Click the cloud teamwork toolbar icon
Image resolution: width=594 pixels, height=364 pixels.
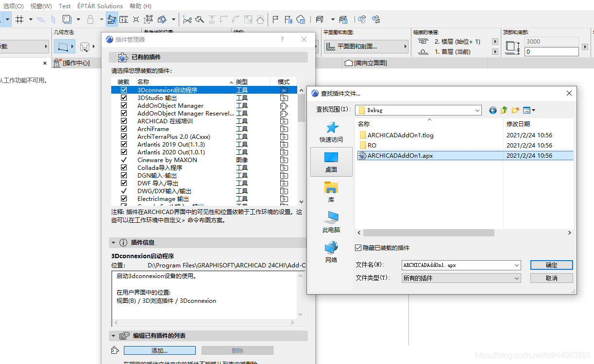coord(301,19)
